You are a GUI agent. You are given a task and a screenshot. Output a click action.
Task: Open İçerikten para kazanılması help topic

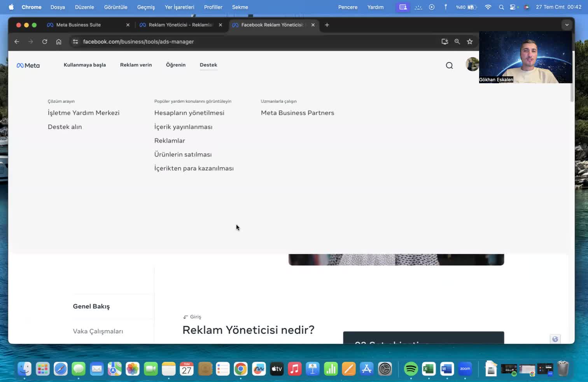pos(194,168)
